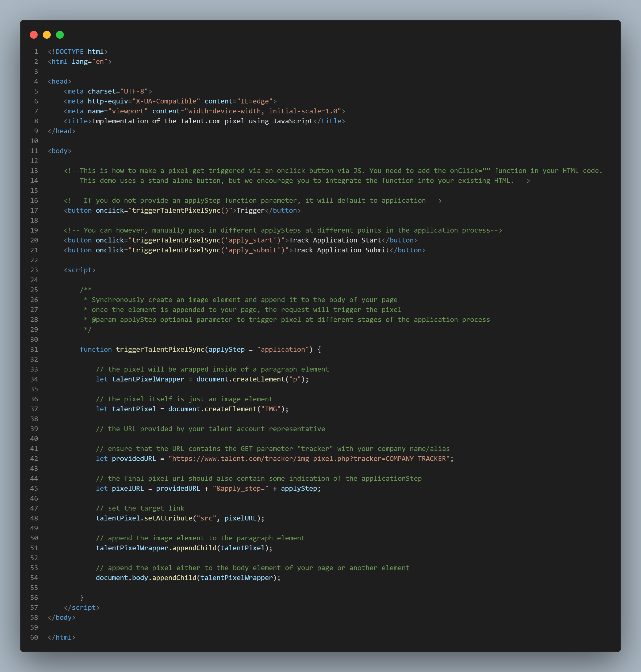
Task: Click the yellow minimize window dot
Action: tap(47, 35)
